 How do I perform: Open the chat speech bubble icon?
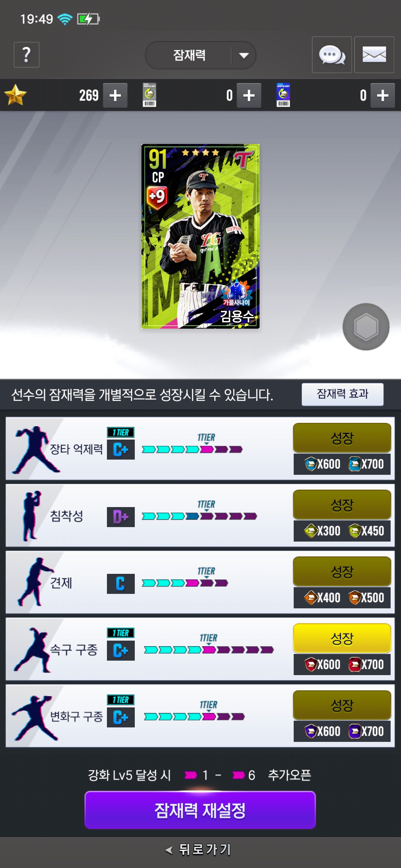click(332, 55)
